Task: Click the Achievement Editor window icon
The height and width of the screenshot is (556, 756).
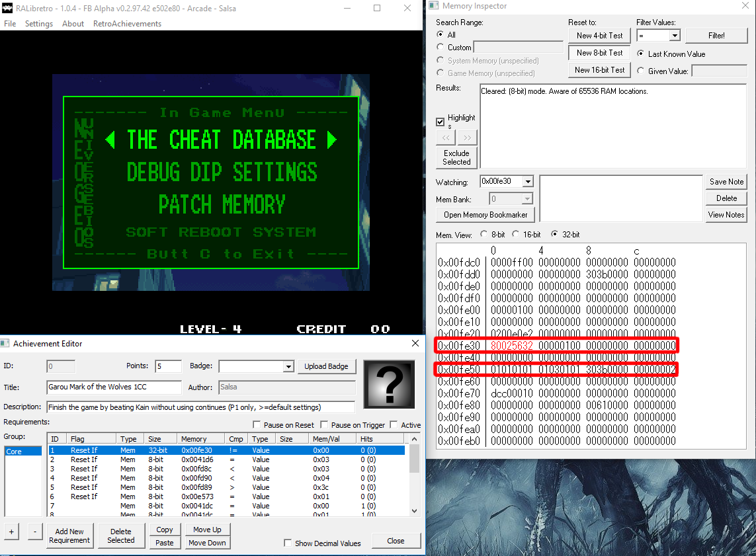Action: click(6, 344)
